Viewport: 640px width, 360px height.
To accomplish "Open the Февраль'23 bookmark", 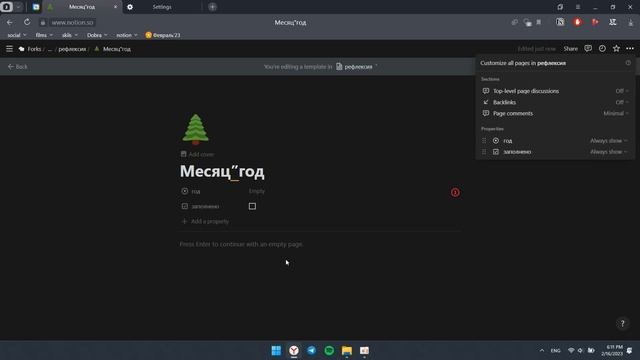I will (x=163, y=35).
